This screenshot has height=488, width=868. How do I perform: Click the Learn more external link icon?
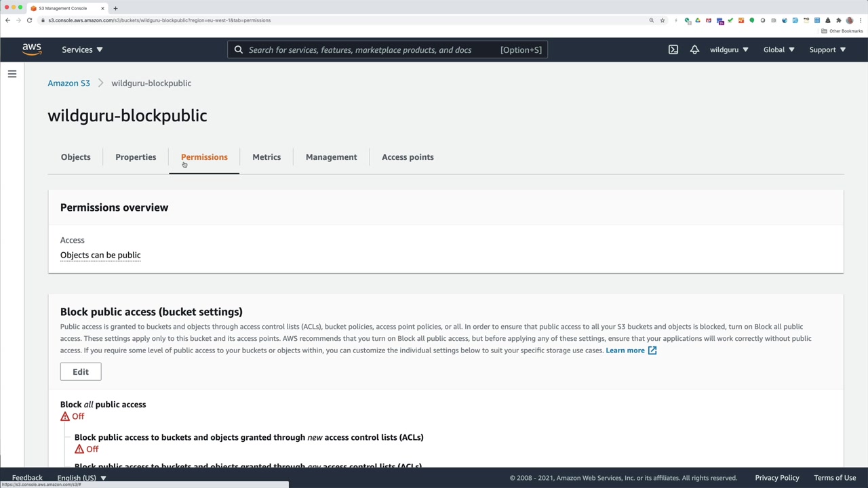[652, 350]
